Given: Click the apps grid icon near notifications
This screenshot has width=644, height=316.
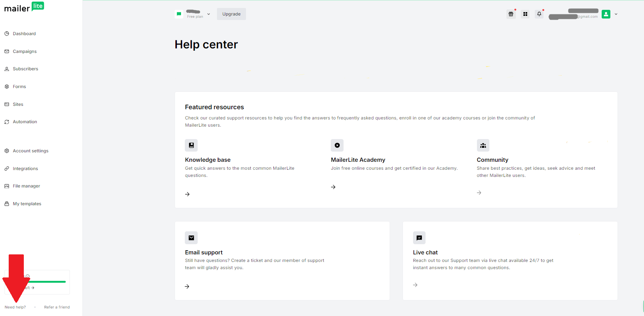Looking at the screenshot, I should click(x=525, y=14).
